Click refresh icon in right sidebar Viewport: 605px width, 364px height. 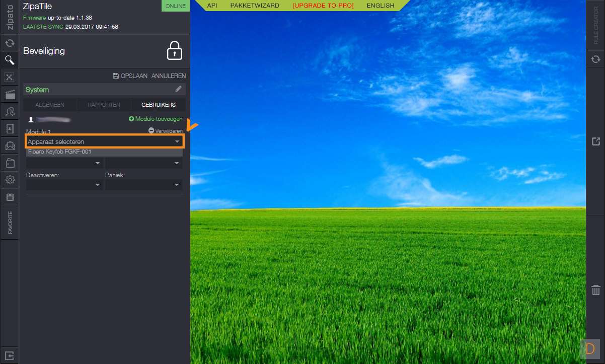coord(596,59)
